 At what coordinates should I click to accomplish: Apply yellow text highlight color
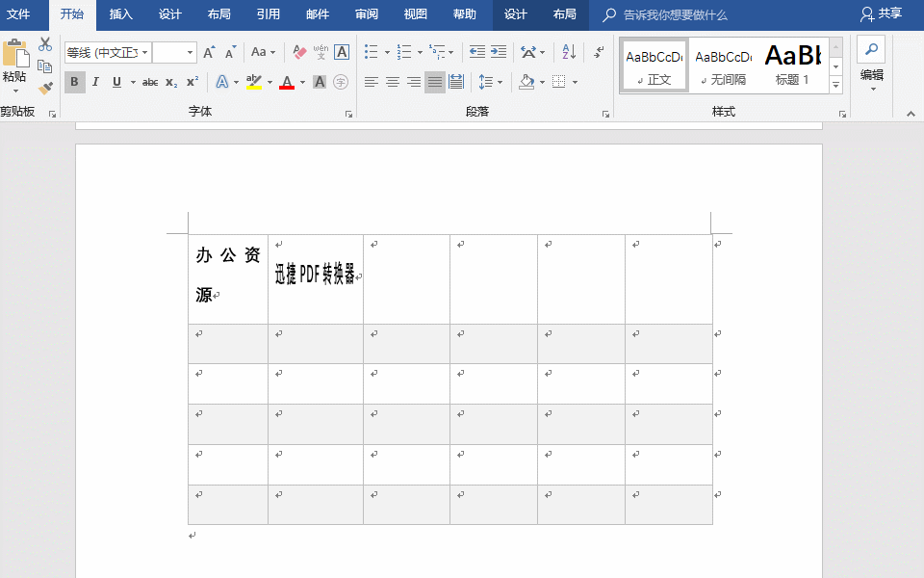(x=254, y=82)
